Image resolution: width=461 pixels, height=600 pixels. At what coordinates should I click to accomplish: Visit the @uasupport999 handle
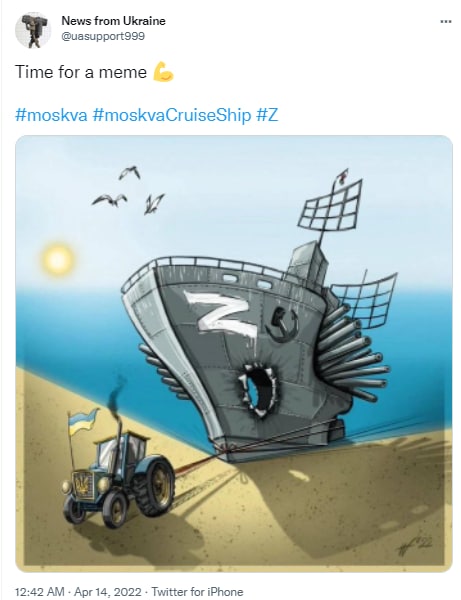coord(103,36)
